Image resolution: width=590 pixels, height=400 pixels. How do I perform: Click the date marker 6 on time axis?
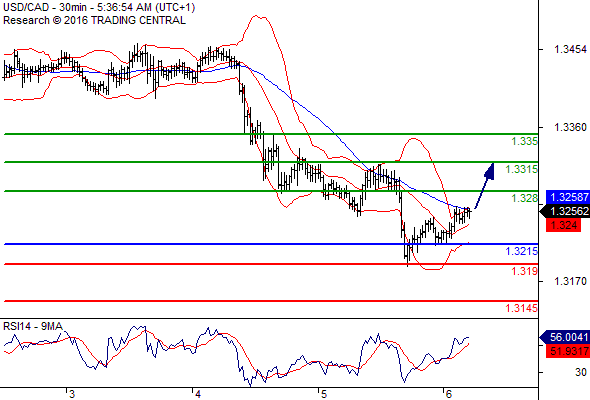(448, 394)
